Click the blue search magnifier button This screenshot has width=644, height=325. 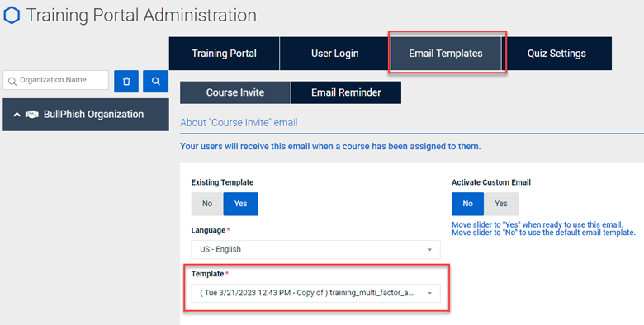pos(156,81)
